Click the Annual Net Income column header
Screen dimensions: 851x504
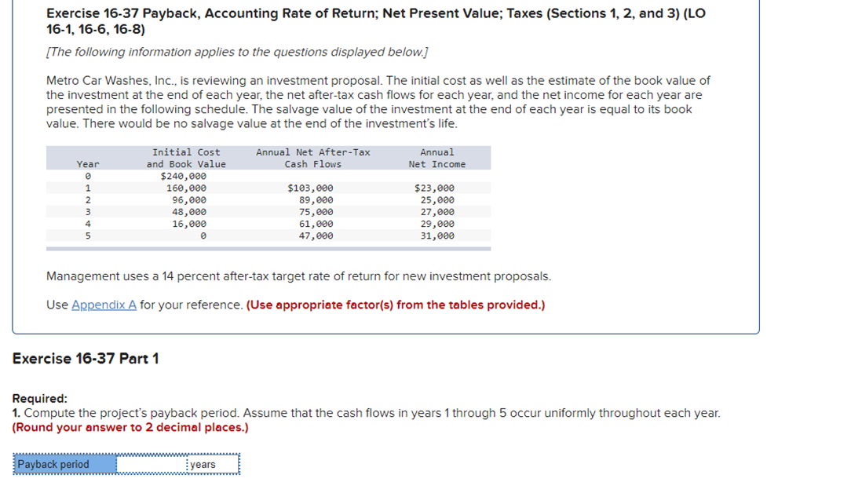437,157
